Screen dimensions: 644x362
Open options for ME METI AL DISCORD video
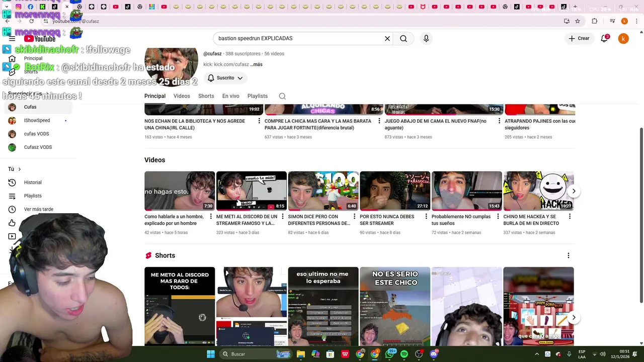pyautogui.click(x=282, y=217)
